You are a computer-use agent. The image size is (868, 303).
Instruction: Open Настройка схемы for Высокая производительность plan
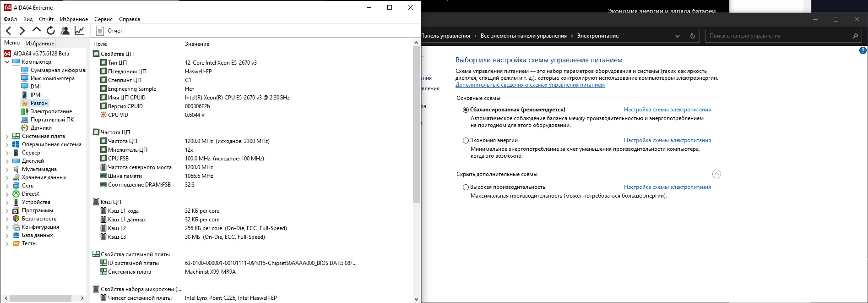[x=667, y=187]
